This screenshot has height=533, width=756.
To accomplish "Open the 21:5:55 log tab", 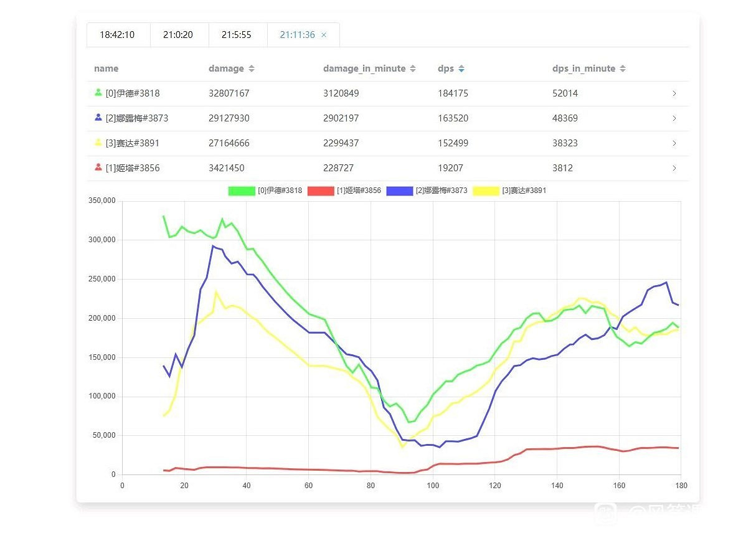I will (x=237, y=35).
